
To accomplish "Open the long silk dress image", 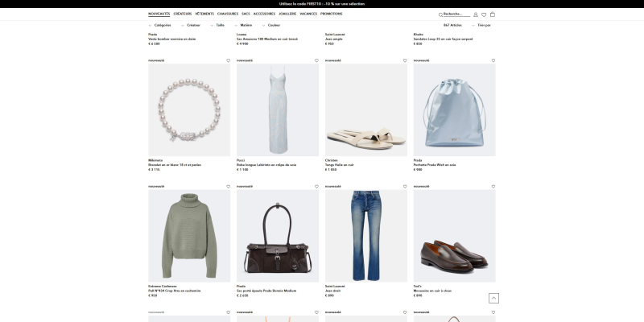I will (x=278, y=109).
